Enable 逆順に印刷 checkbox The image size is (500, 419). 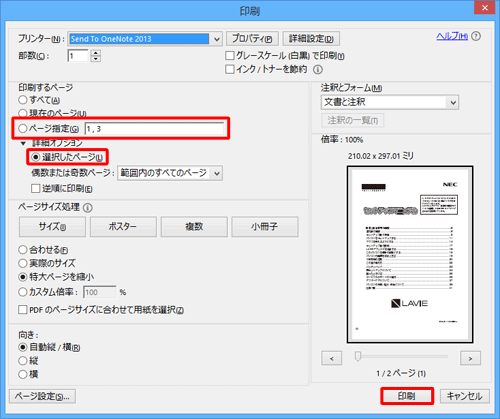coord(35,189)
